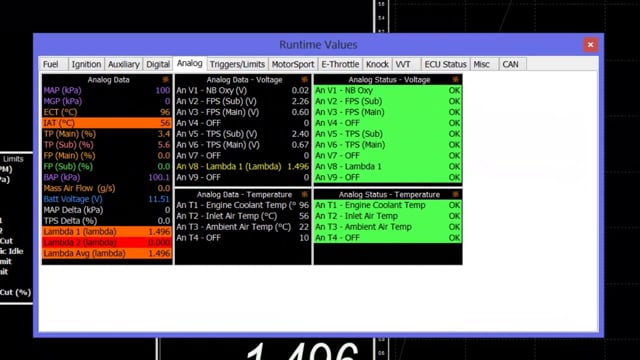Click An T1 - Engine Coolant Temp status row
The height and width of the screenshot is (360, 640).
[388, 205]
